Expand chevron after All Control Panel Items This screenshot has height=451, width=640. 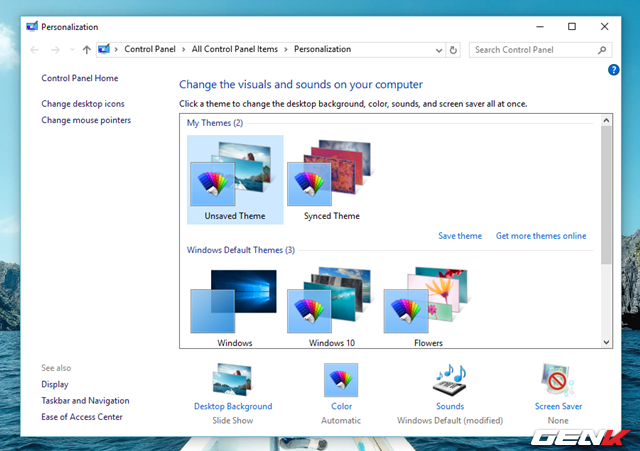[x=286, y=49]
